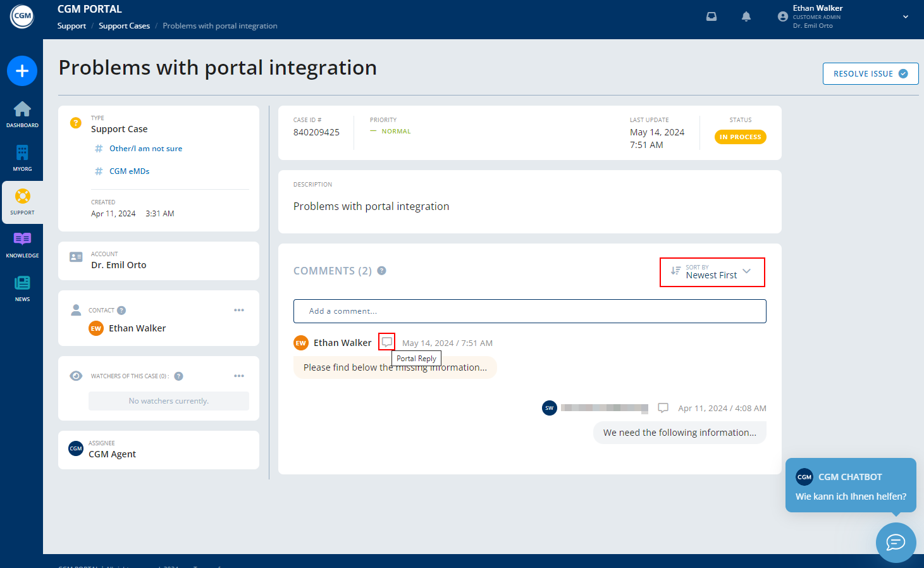
Task: Click the EW avatar in Contact card
Action: click(96, 328)
